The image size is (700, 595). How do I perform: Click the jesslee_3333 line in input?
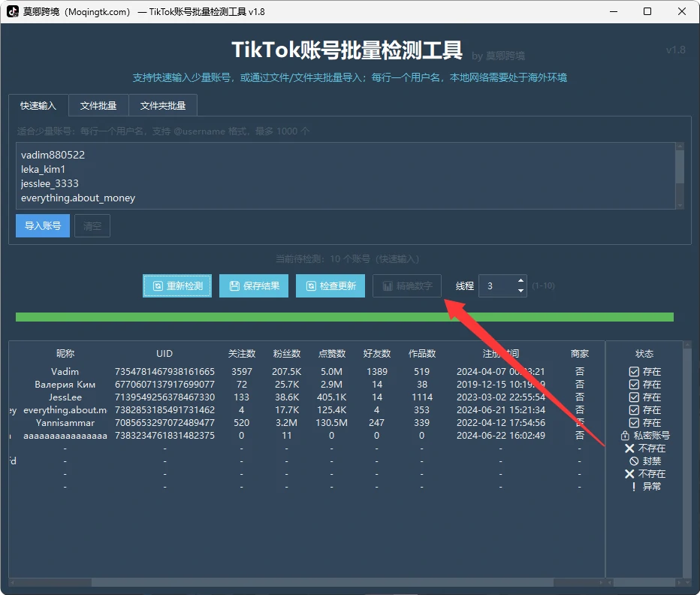pos(50,183)
